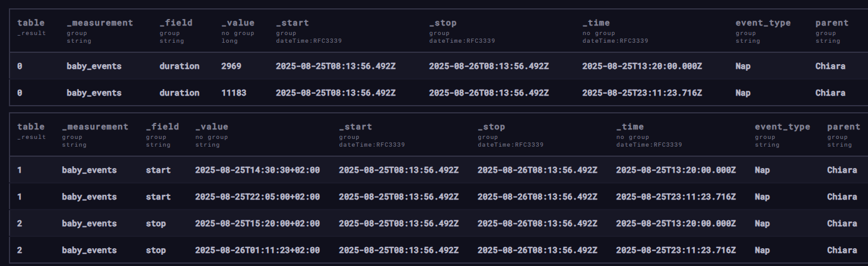Select the _measurement header in top table
The width and height of the screenshot is (868, 266).
[x=100, y=23]
